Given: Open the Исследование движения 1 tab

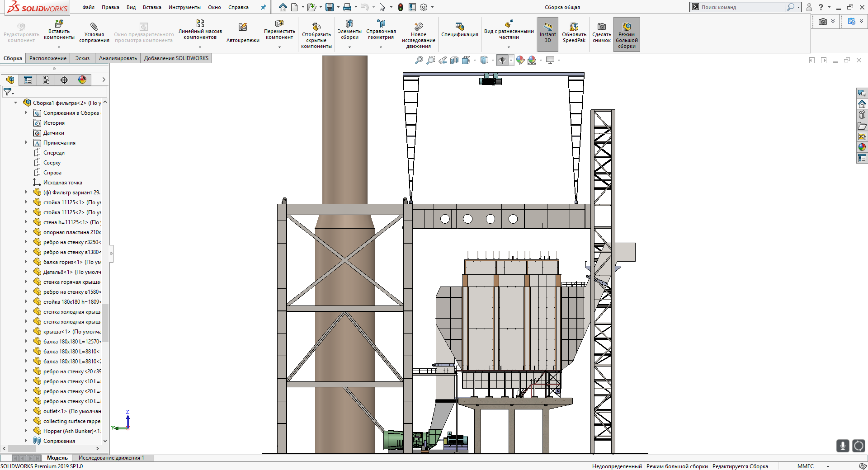Looking at the screenshot, I should click(x=111, y=458).
